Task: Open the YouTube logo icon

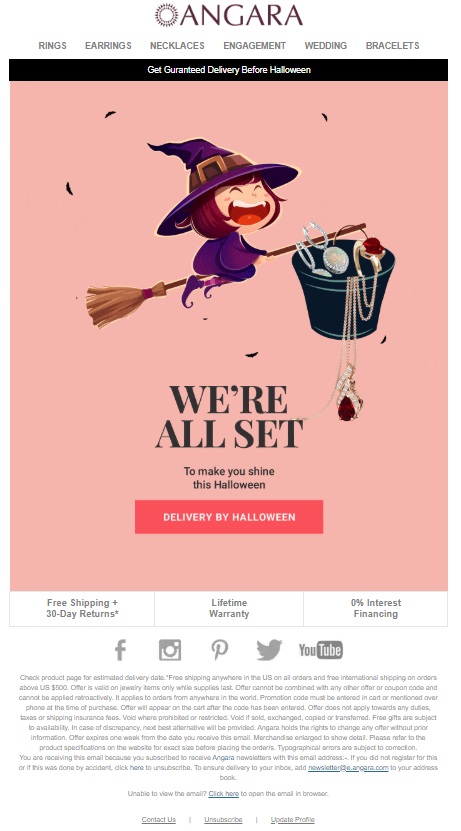Action: coord(321,650)
